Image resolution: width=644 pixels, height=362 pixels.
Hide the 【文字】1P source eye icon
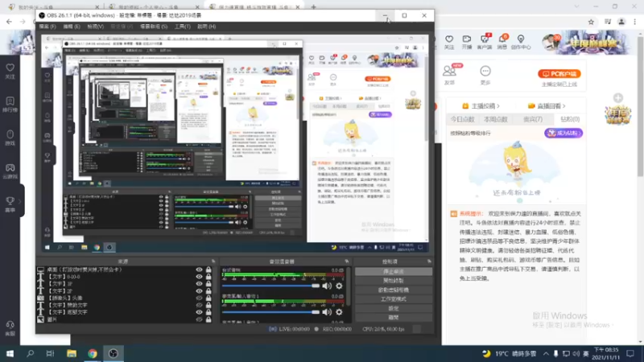[x=199, y=284]
